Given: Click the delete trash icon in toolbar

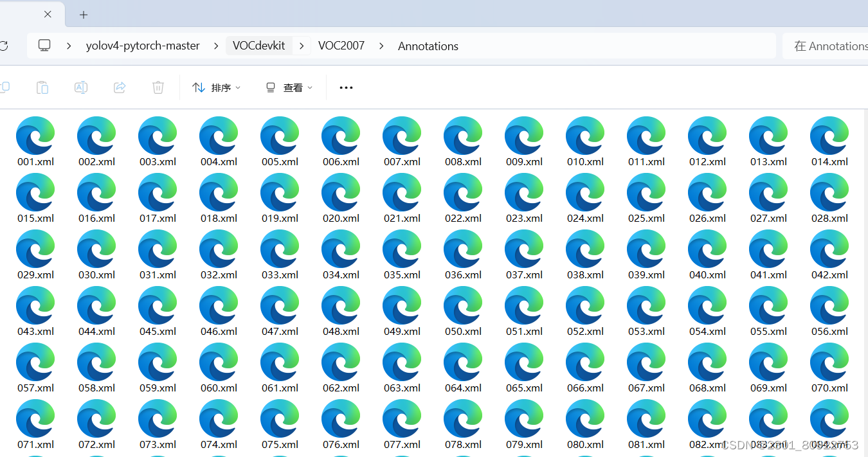Looking at the screenshot, I should pos(158,87).
